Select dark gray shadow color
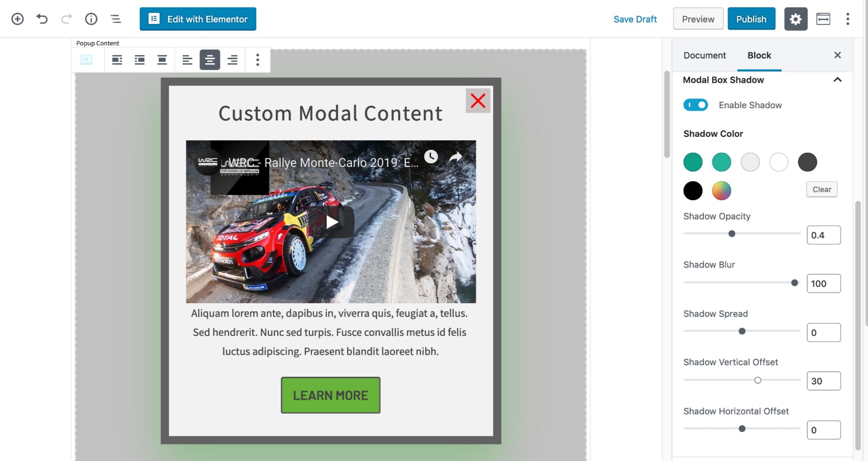The width and height of the screenshot is (868, 461). click(807, 162)
